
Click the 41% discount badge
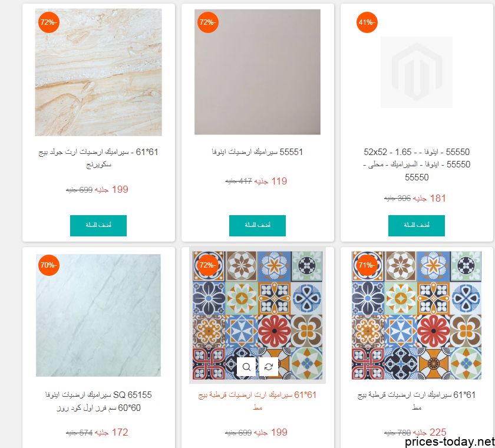point(367,22)
